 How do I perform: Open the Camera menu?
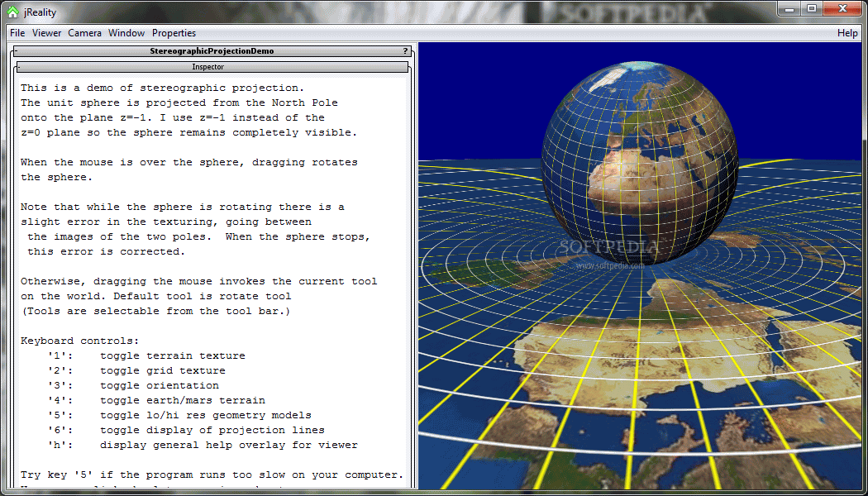pyautogui.click(x=84, y=33)
